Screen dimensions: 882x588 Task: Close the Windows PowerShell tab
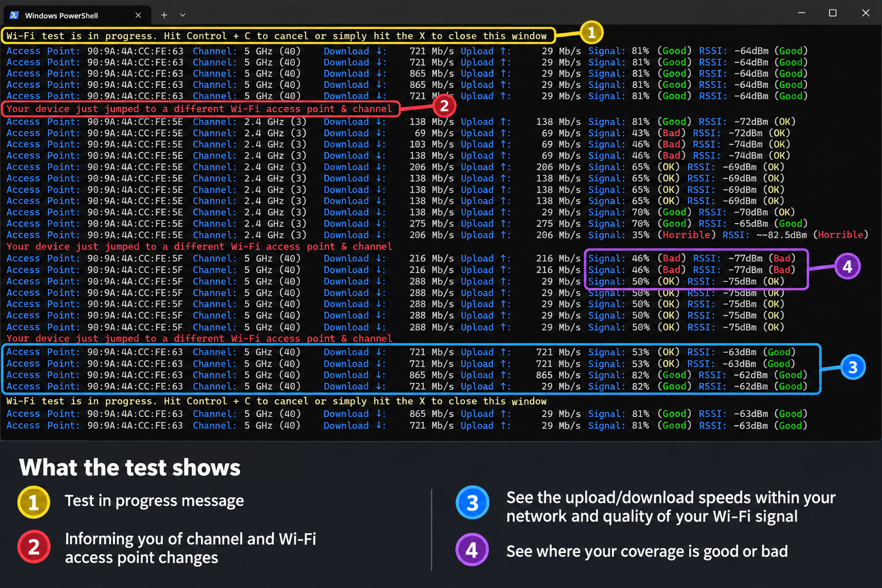[138, 16]
